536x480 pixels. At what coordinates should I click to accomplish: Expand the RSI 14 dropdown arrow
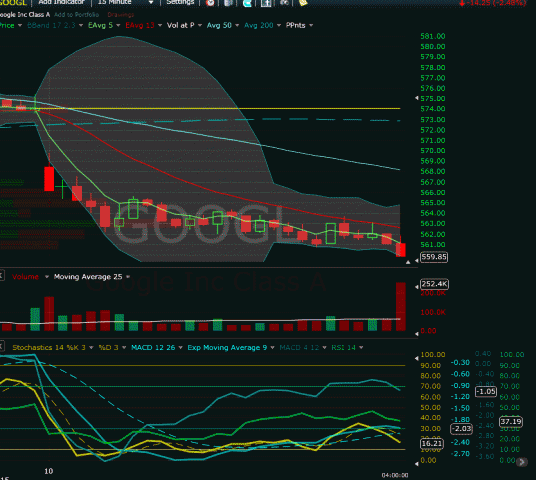pos(361,348)
